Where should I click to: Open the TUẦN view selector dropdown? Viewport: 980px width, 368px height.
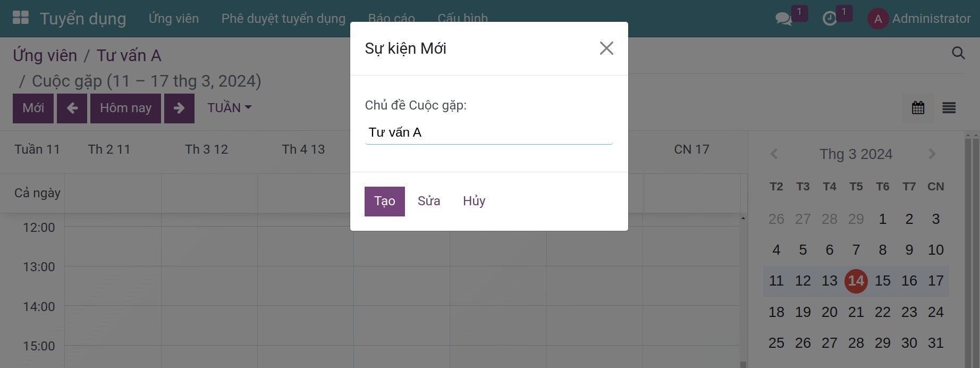229,107
